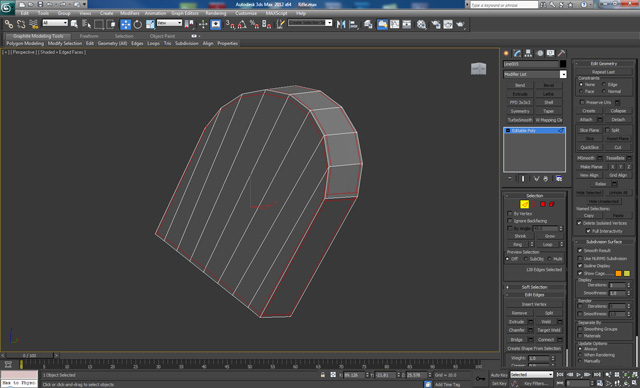Screen dimensions: 640x388
Task: Click the Unlink Selection tool
Action: [21, 24]
